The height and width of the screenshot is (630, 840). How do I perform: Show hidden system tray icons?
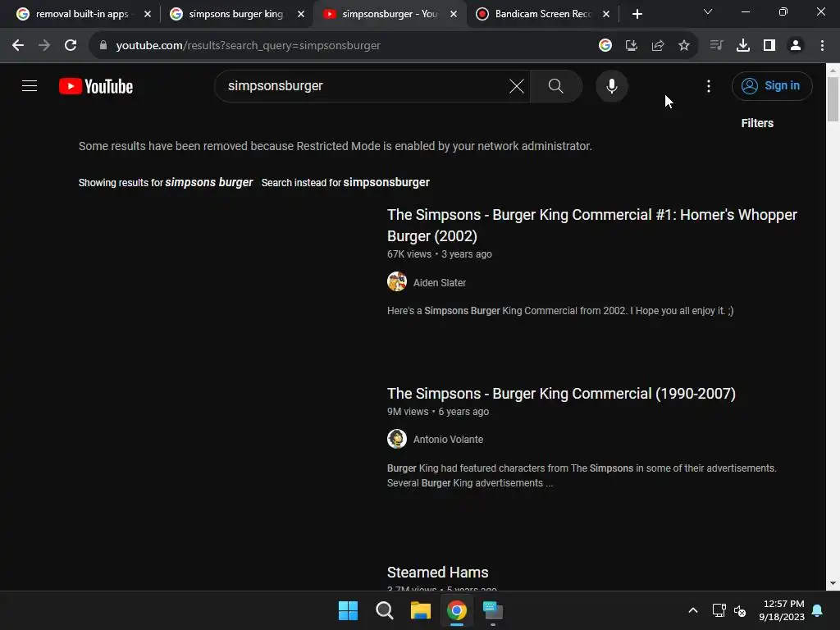pyautogui.click(x=692, y=610)
